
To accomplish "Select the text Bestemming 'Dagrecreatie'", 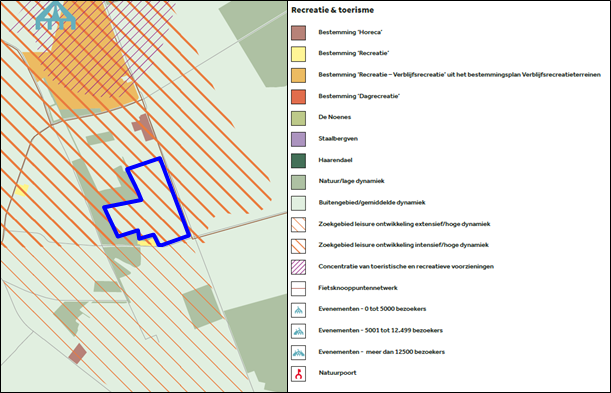I will [x=359, y=96].
